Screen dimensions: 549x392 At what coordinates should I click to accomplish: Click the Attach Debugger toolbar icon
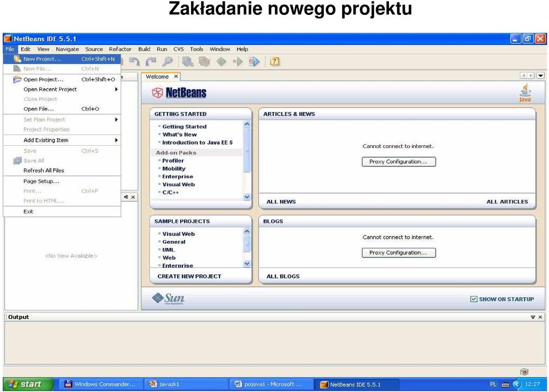pos(254,62)
